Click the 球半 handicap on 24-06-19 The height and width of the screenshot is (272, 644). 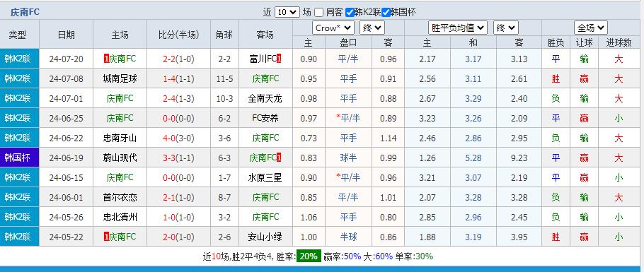coord(348,158)
